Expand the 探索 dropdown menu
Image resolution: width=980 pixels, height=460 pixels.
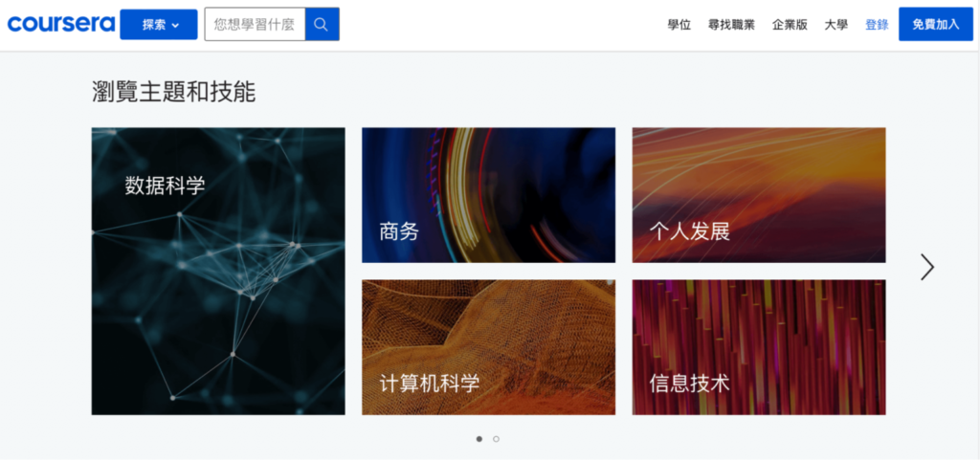158,25
